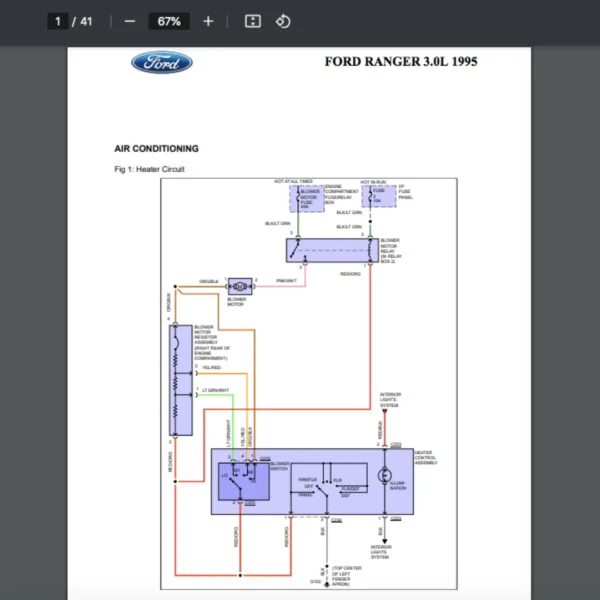Viewport: 600px width, 600px height.
Task: Click the Ford oval logo on the page
Action: 162,62
